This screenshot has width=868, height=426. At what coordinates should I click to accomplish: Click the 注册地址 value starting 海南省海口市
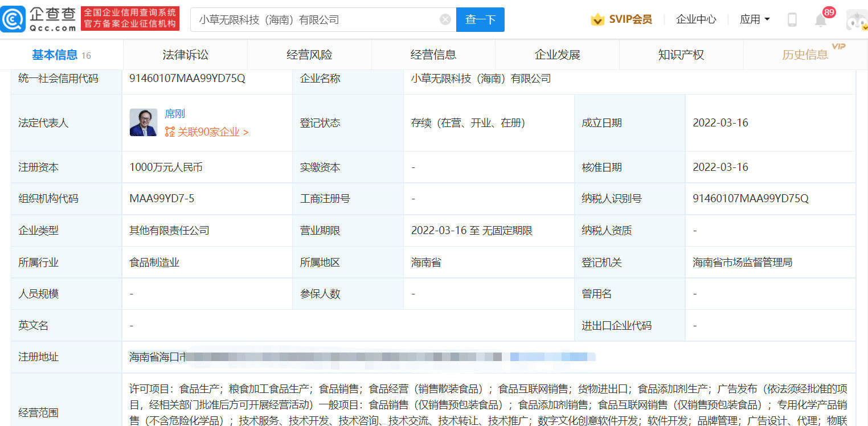(x=362, y=357)
